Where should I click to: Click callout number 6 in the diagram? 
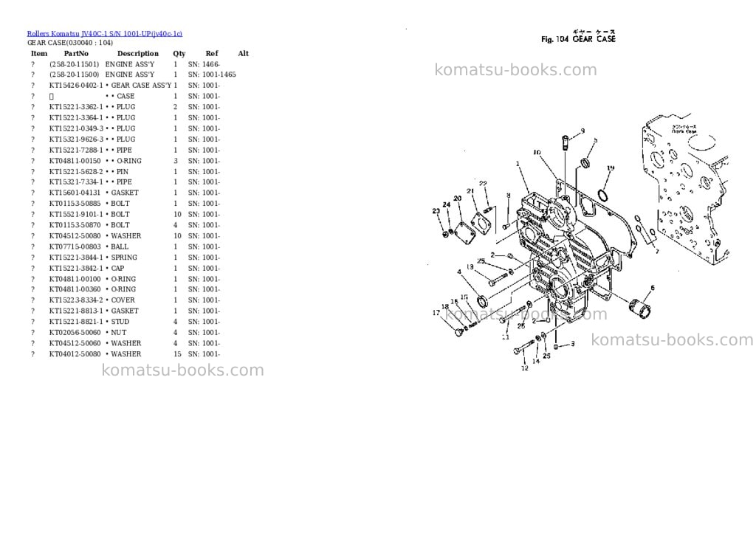[x=653, y=289]
